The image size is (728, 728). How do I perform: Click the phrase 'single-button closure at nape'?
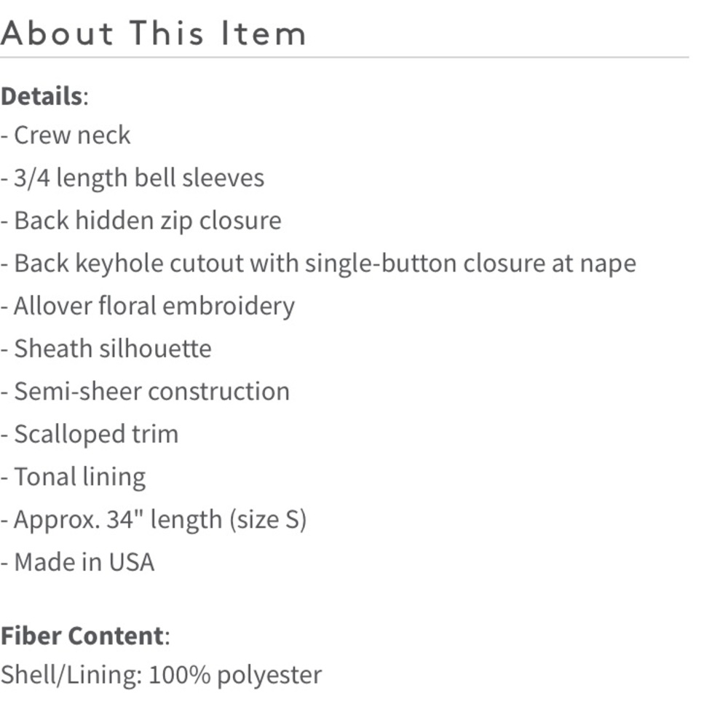470,264
